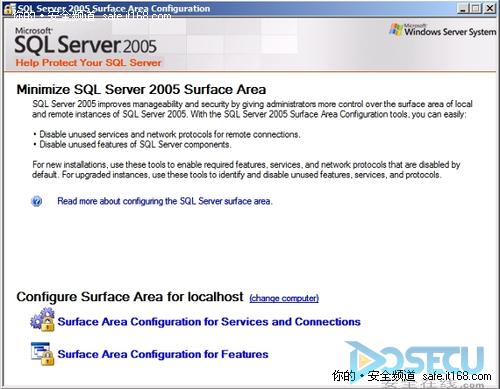Image resolution: width=500 pixels, height=389 pixels.
Task: Maximize the Surface Area Configuration window
Action: coord(476,8)
